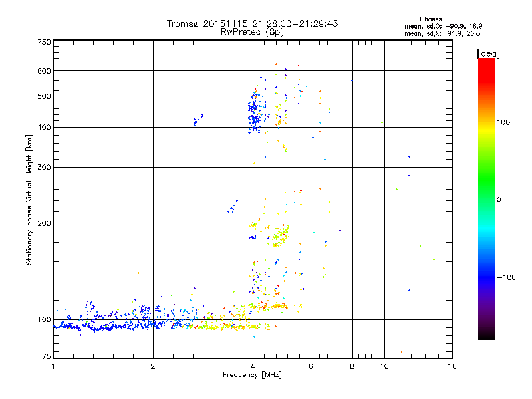Click the yellow-green cluster below 200 km
The image size is (532, 399).
click(x=281, y=236)
